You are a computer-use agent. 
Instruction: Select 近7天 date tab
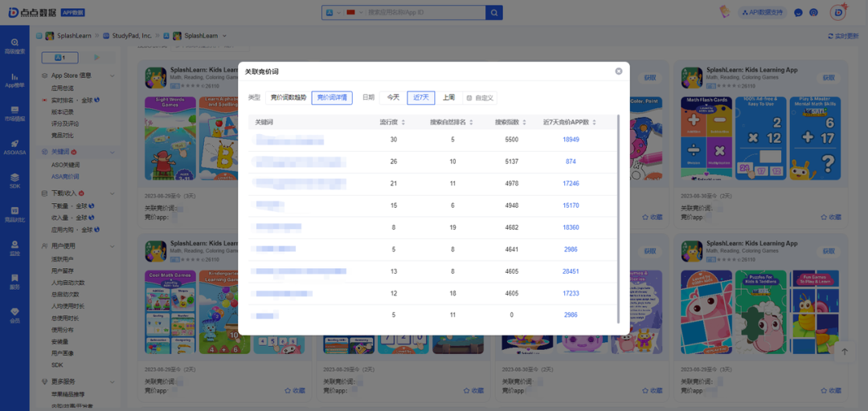pos(420,97)
